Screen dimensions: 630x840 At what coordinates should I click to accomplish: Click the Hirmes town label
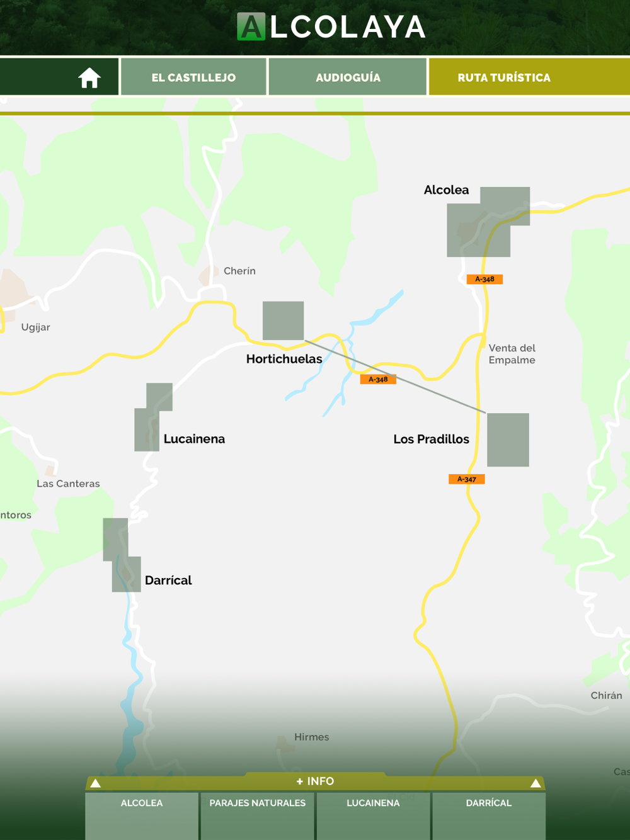coord(311,737)
